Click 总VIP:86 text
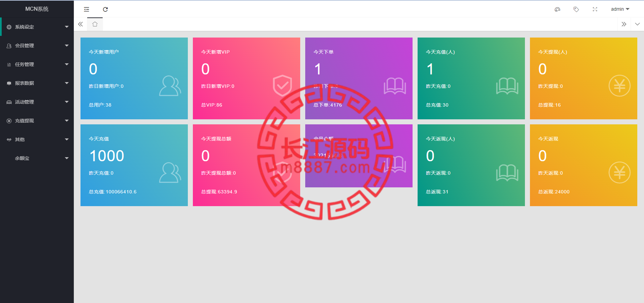Image resolution: width=644 pixels, height=303 pixels. (x=212, y=105)
